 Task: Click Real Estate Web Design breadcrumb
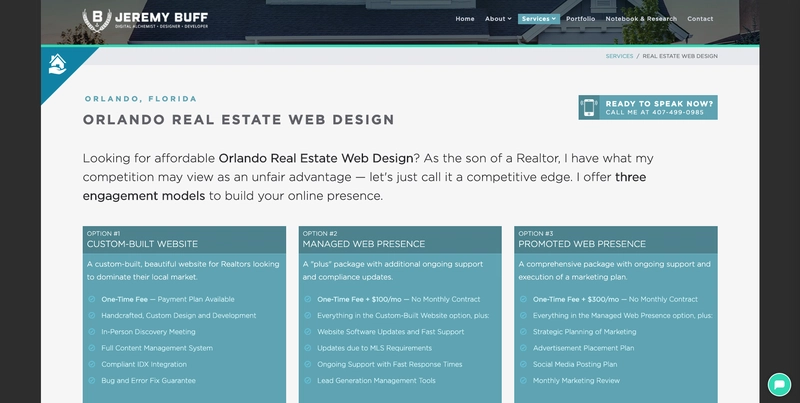pyautogui.click(x=680, y=56)
